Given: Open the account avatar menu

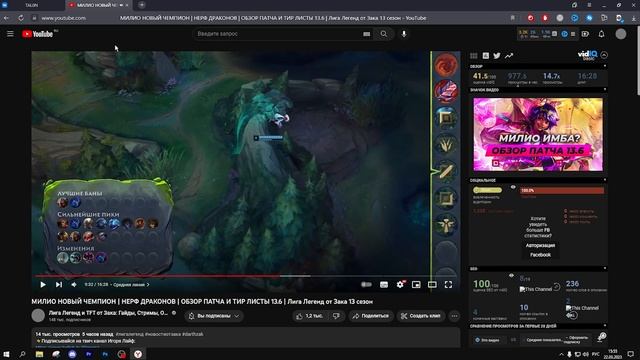Looking at the screenshot, I should pos(621,34).
